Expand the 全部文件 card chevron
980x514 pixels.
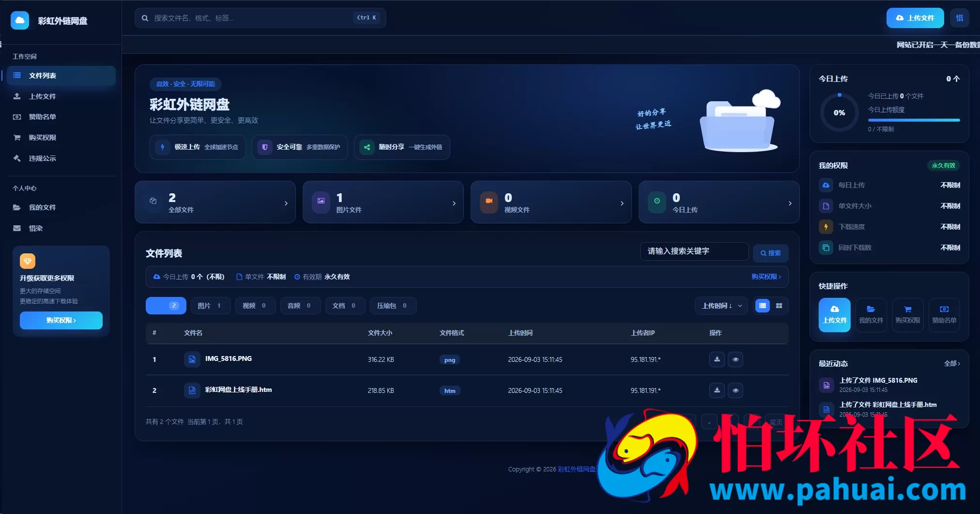286,203
